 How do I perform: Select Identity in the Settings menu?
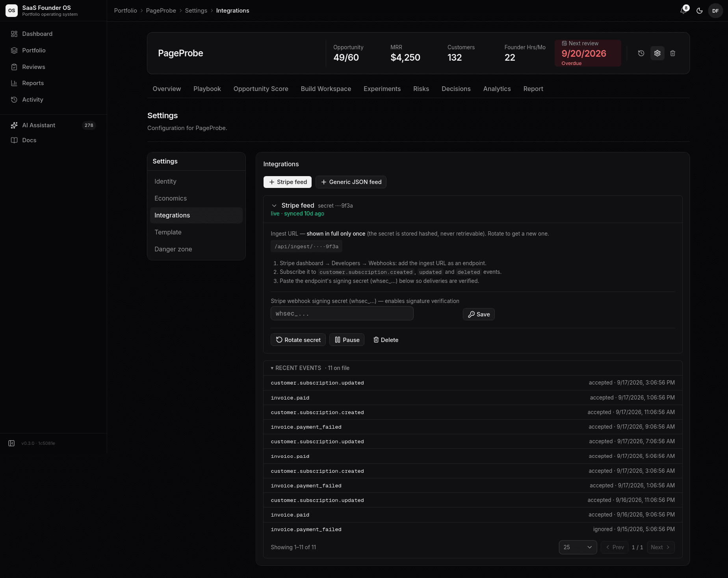(x=196, y=182)
